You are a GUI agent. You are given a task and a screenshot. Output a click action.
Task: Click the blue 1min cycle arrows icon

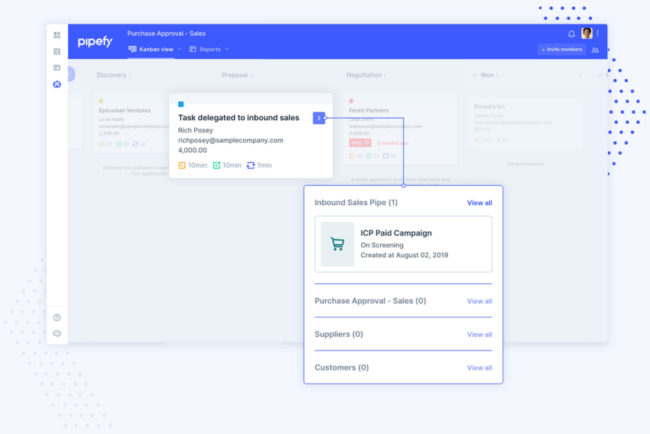[250, 165]
